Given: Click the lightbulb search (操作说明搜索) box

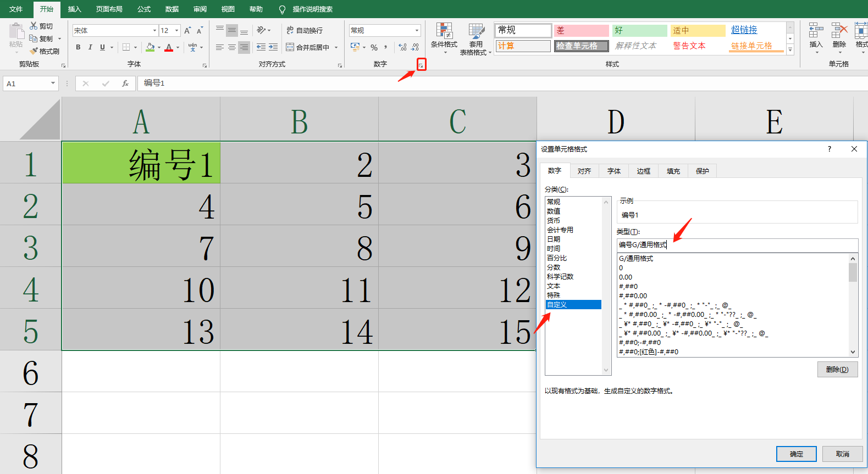Looking at the screenshot, I should tap(306, 9).
